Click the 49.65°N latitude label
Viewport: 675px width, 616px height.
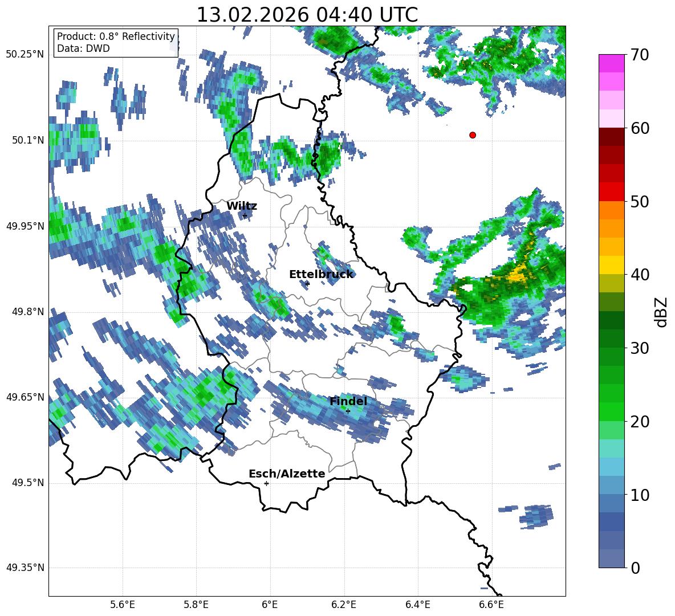[25, 397]
